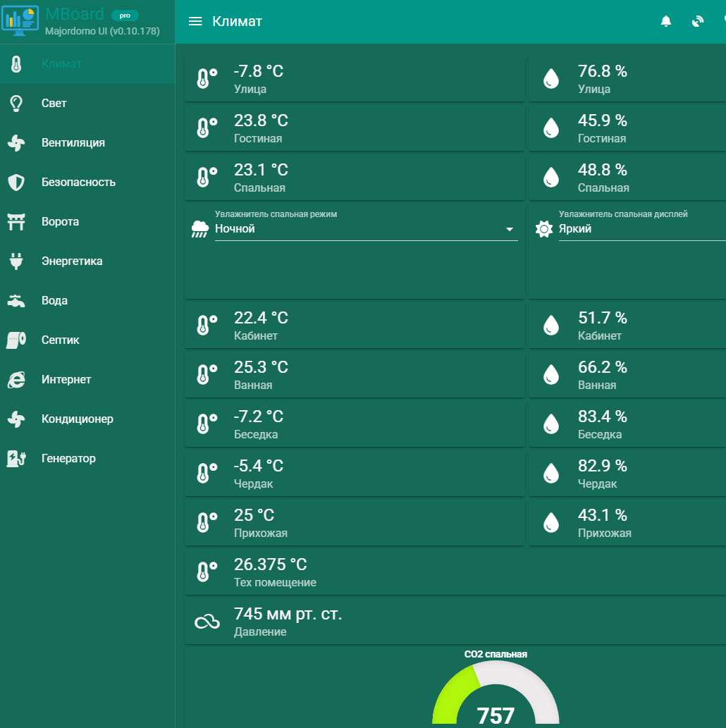
Task: Click the Кабинет 22.4 °C temperature card
Action: (355, 326)
